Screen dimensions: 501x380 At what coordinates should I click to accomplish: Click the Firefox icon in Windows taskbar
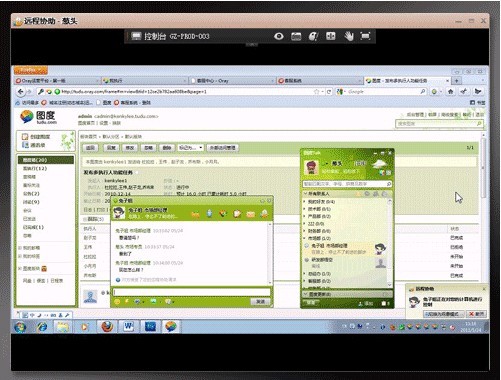pyautogui.click(x=107, y=326)
